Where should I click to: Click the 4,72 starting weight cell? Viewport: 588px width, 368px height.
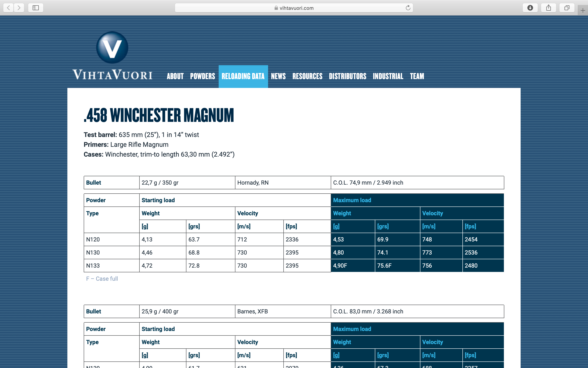tap(163, 266)
